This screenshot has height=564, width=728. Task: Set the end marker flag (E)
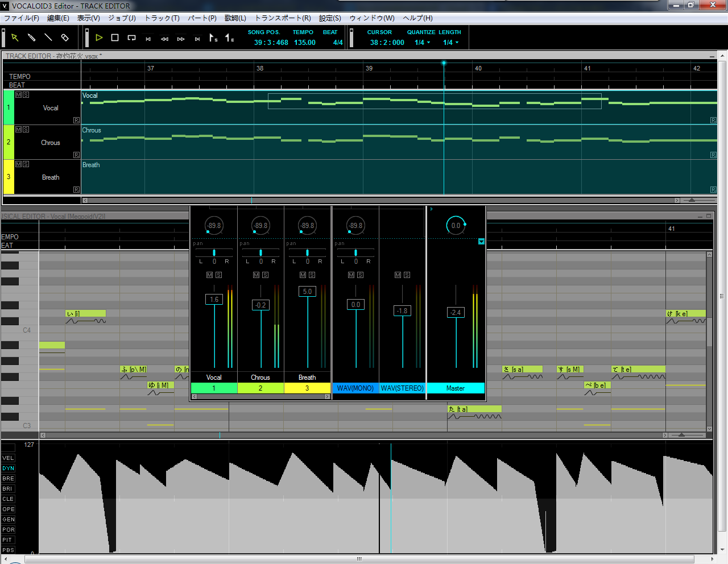[229, 38]
